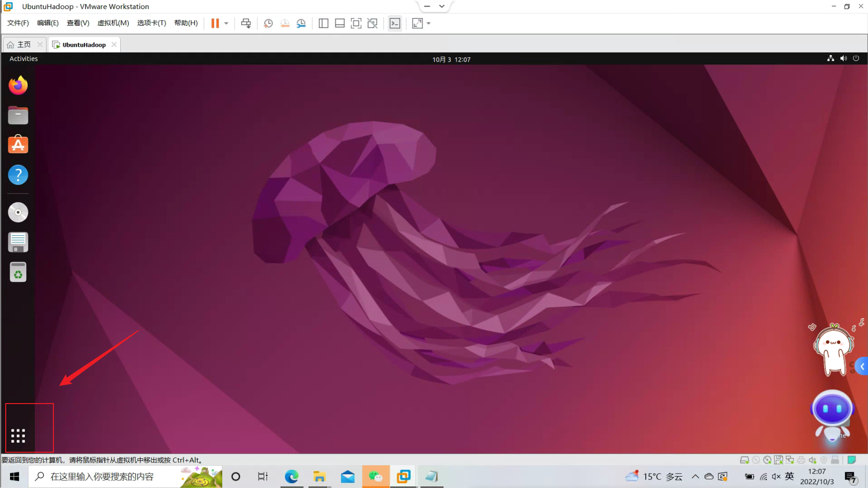Image resolution: width=868 pixels, height=488 pixels.
Task: Open the 选项卡(T) menu
Action: tap(152, 23)
